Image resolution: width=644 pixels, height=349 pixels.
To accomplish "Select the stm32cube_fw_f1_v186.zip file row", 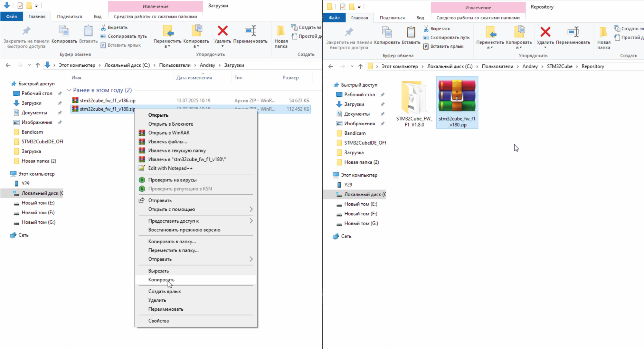I will click(190, 101).
